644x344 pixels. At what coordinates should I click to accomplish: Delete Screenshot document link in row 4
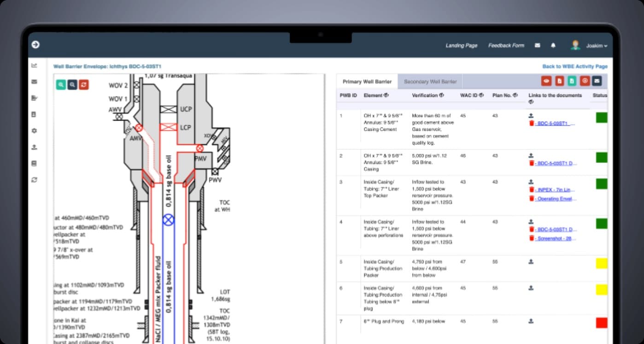pyautogui.click(x=531, y=238)
